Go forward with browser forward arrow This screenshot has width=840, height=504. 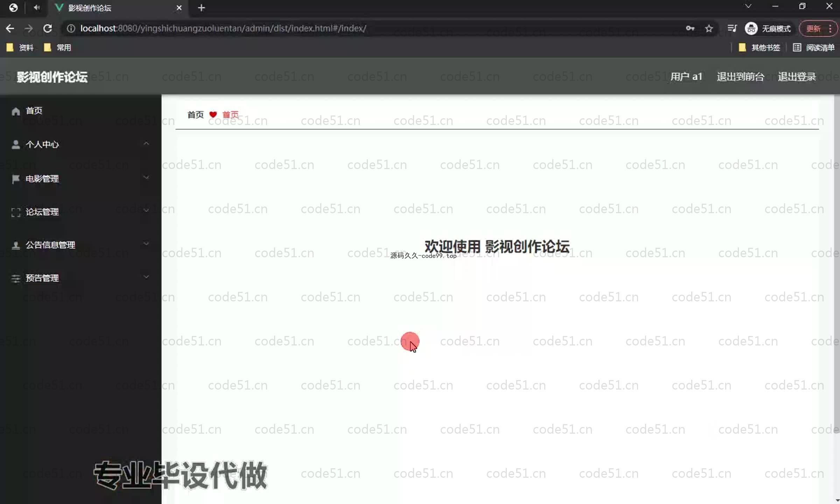pyautogui.click(x=29, y=28)
